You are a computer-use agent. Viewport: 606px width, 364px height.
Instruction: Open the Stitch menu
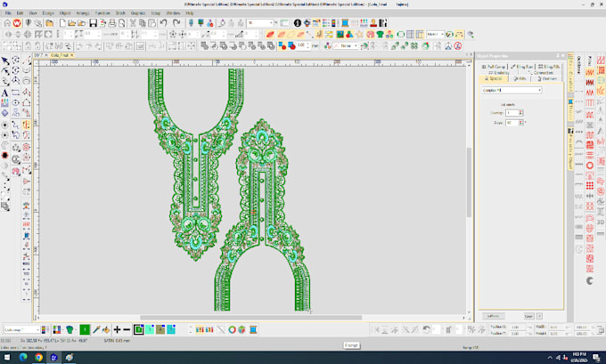click(x=120, y=13)
